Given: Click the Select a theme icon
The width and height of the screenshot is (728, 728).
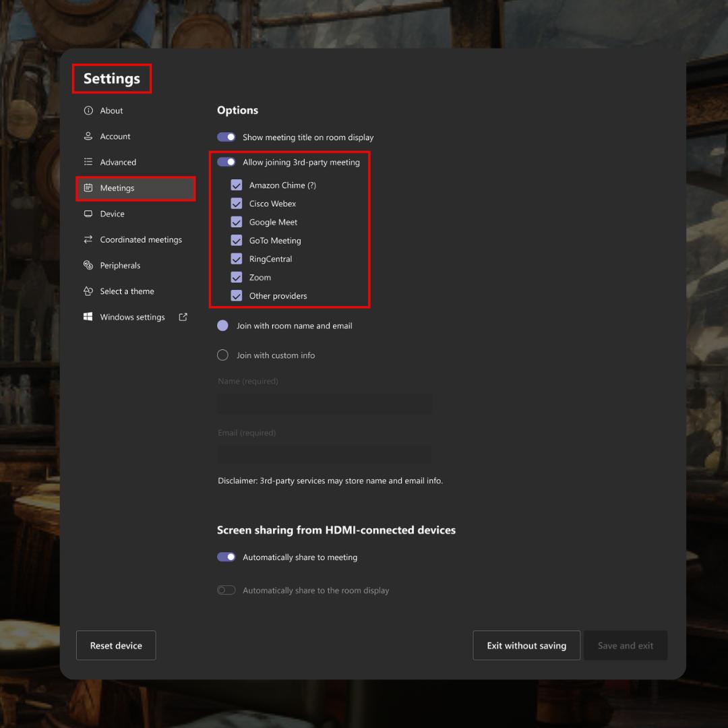Looking at the screenshot, I should (x=88, y=291).
